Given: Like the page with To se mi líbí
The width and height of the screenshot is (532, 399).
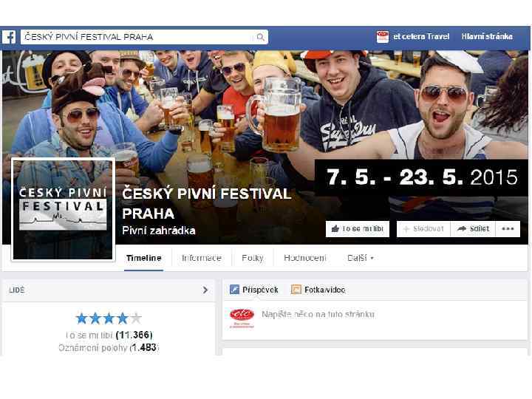Looking at the screenshot, I should coord(358,229).
